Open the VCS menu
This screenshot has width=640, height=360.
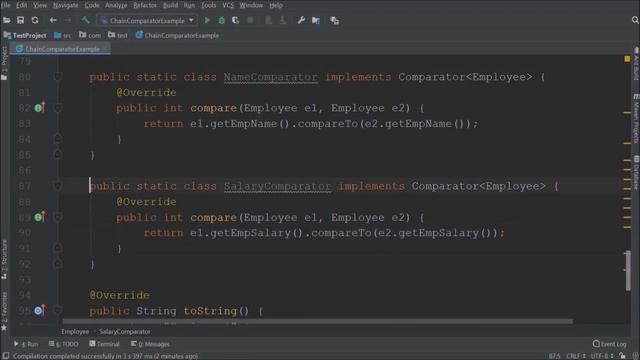228,5
